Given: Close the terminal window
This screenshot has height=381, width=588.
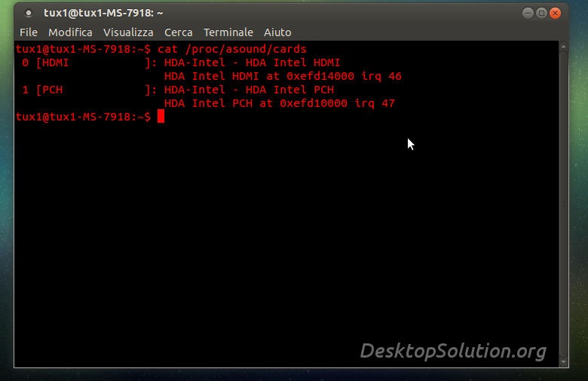Looking at the screenshot, I should [555, 14].
